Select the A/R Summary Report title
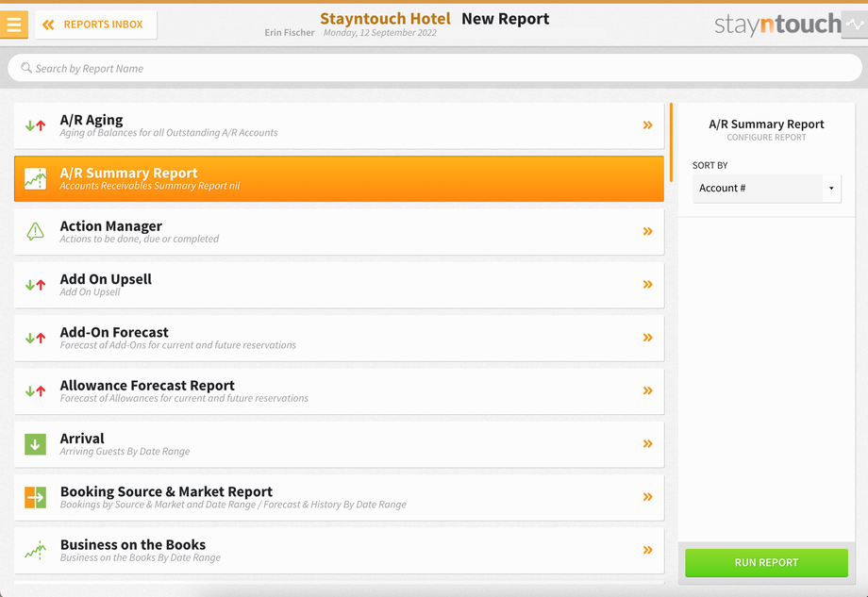The width and height of the screenshot is (868, 597). 128,174
